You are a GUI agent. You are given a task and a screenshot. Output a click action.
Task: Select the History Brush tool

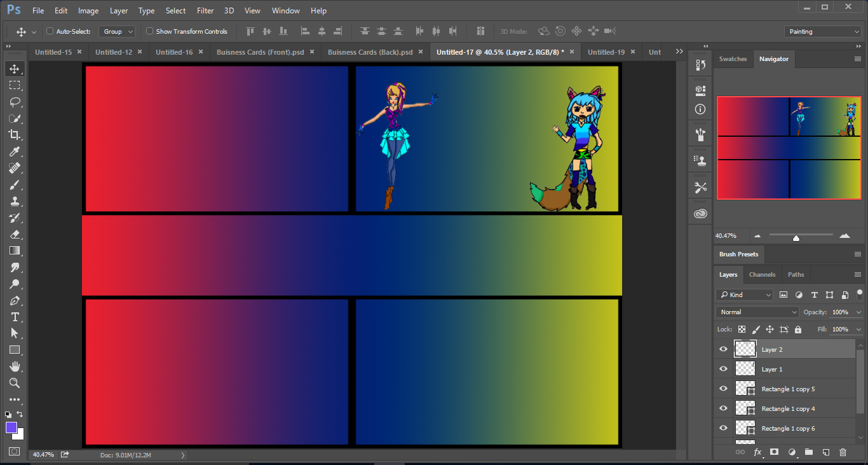tap(15, 218)
